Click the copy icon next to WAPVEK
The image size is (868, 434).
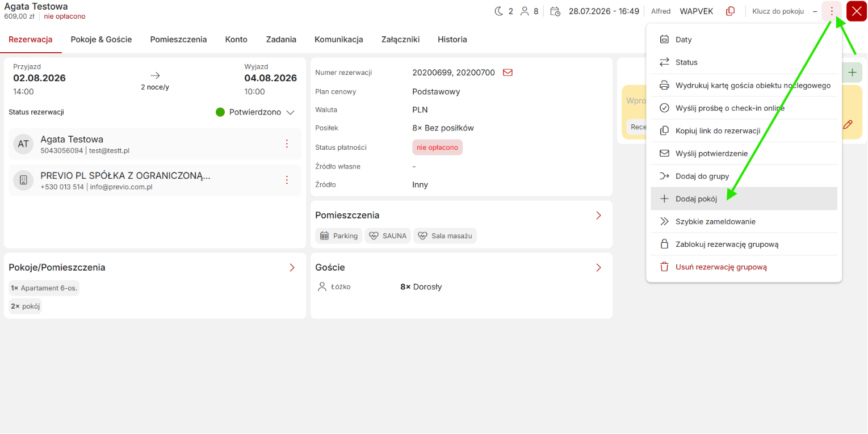tap(731, 11)
